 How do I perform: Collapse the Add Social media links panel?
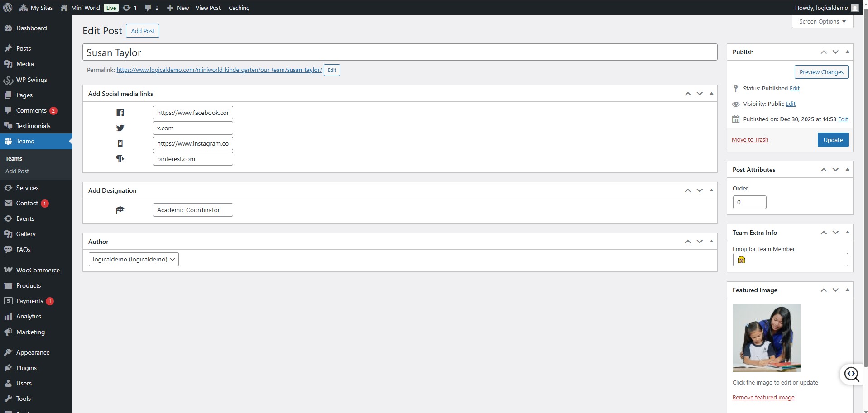[x=711, y=94]
